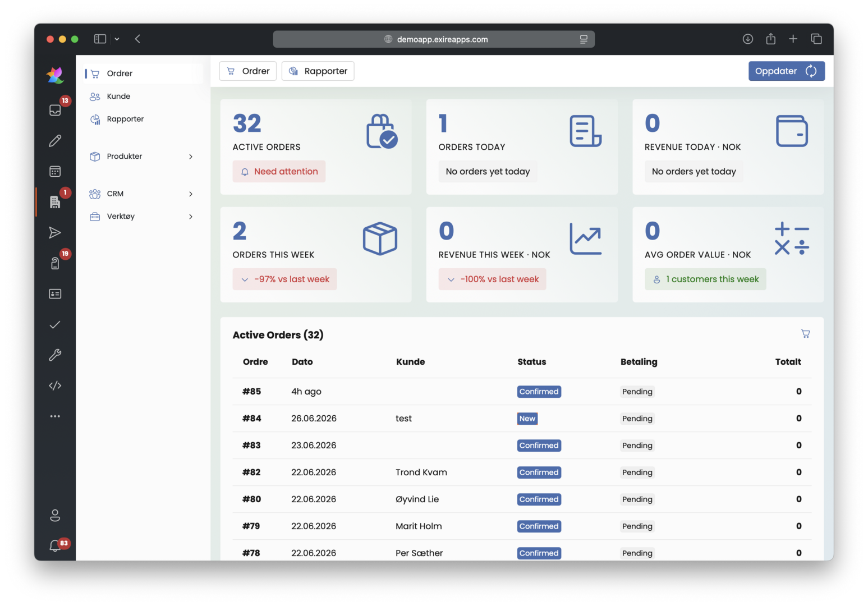Click the date 23.06.2026 for order #83

pyautogui.click(x=314, y=446)
